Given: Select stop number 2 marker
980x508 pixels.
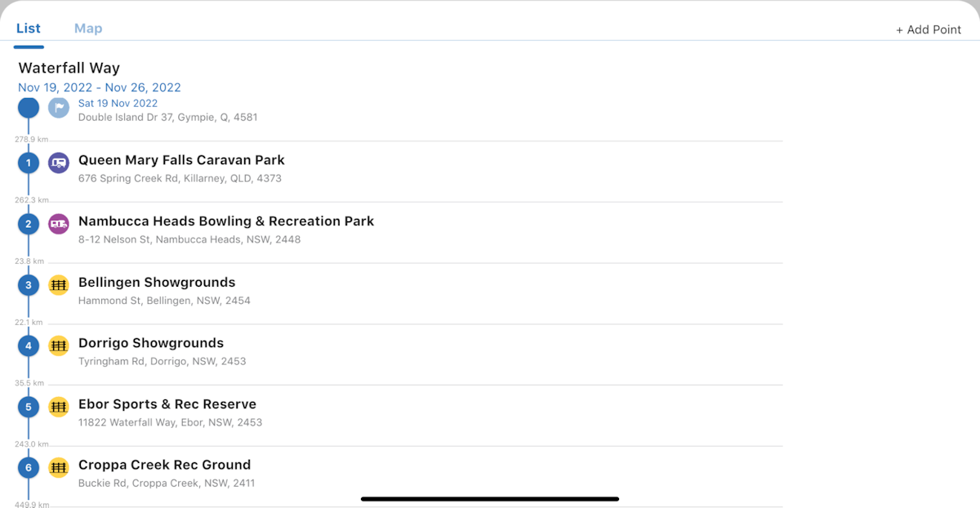Looking at the screenshot, I should coord(29,224).
